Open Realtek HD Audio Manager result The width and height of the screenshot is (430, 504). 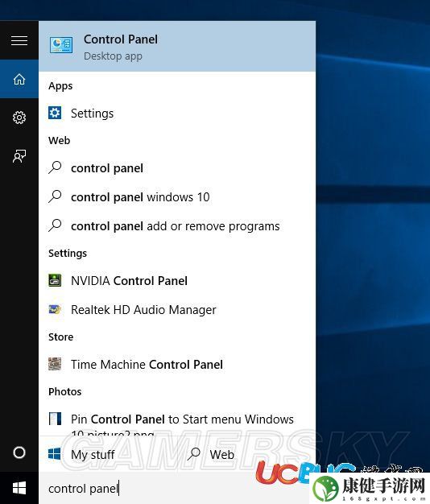pyautogui.click(x=177, y=309)
